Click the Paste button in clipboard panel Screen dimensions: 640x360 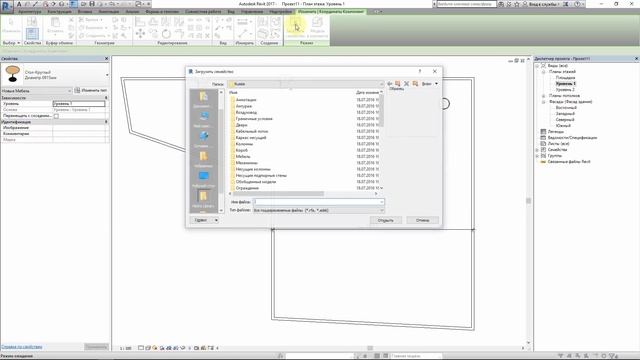pos(55,25)
